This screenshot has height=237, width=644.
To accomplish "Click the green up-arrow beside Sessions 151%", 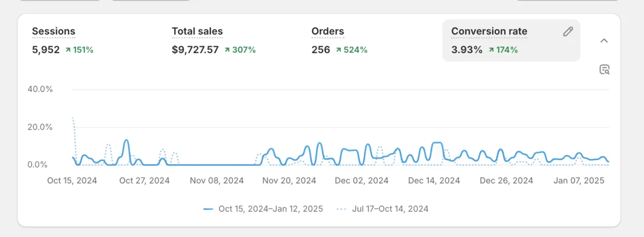I will click(x=68, y=50).
